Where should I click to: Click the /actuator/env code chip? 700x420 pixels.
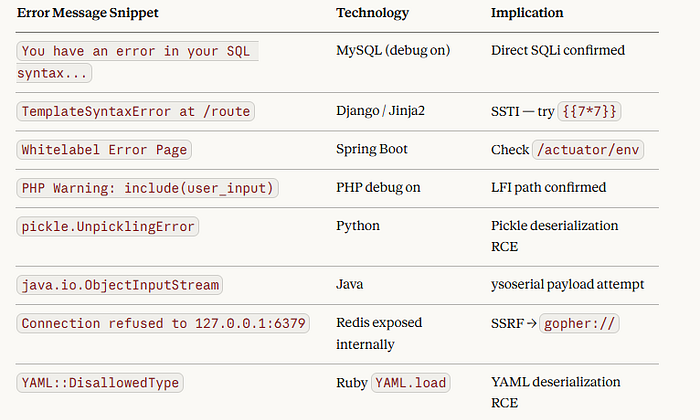click(x=588, y=150)
